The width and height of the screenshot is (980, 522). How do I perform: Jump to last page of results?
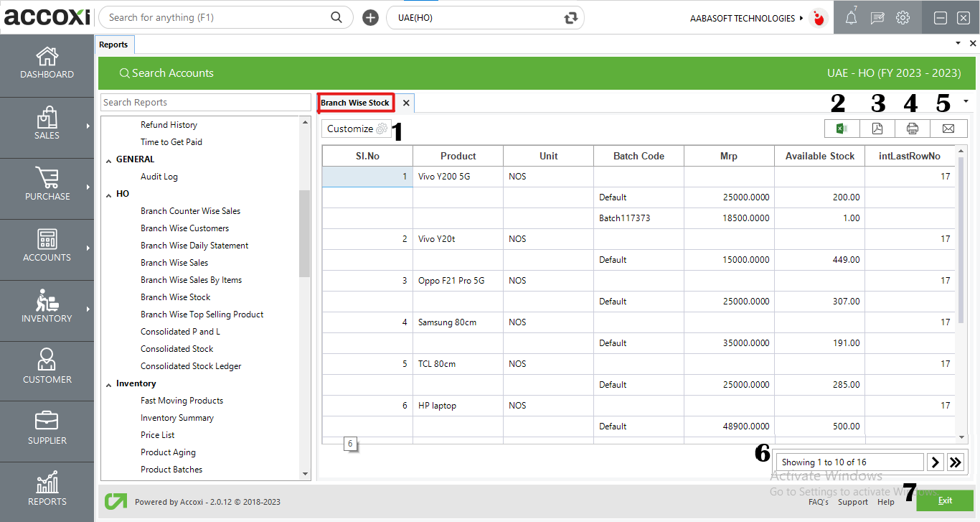click(x=956, y=462)
